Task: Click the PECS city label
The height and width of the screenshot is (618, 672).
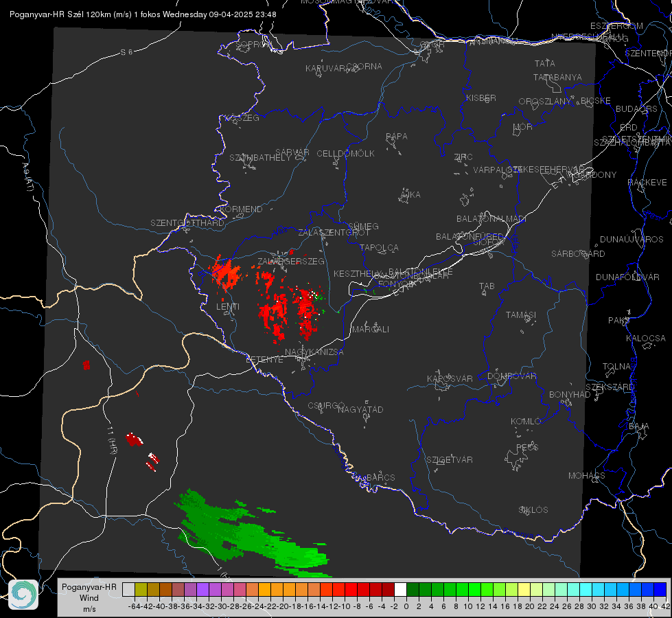Action: 526,447
